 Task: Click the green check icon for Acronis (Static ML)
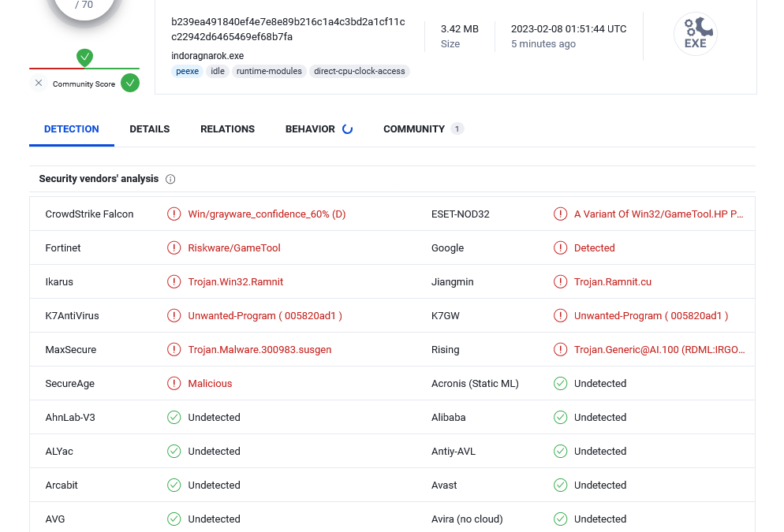[x=561, y=384]
